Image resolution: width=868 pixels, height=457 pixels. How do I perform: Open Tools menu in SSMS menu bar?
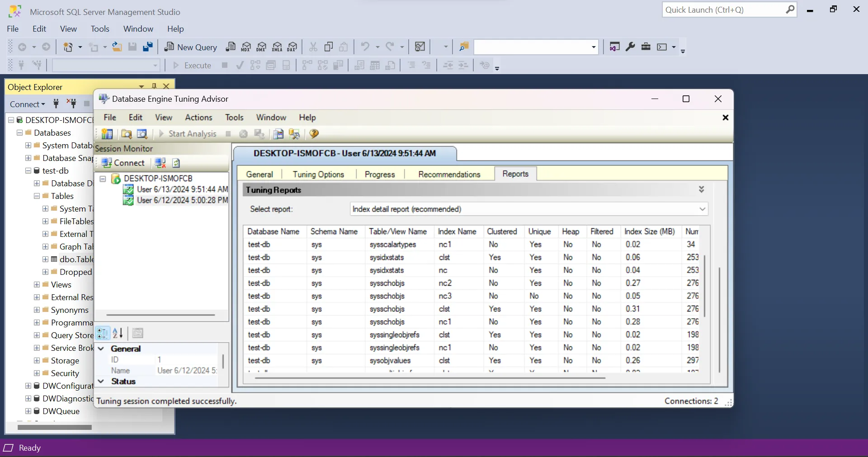pos(100,29)
